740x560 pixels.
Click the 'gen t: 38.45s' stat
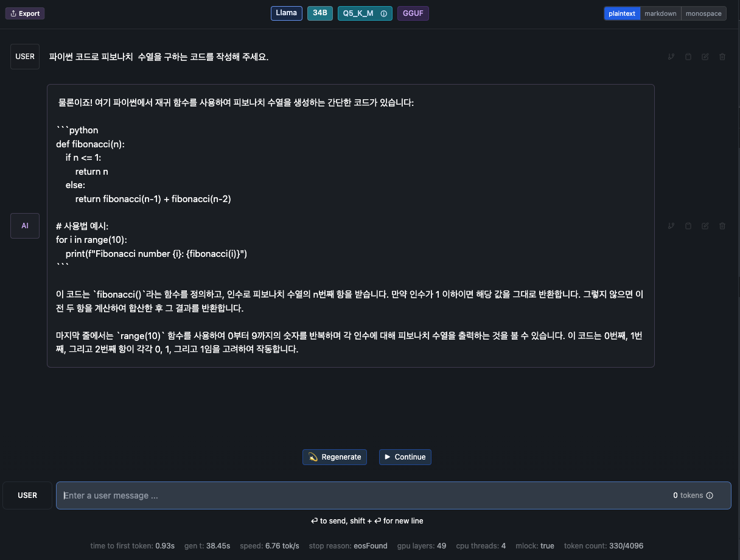(208, 546)
